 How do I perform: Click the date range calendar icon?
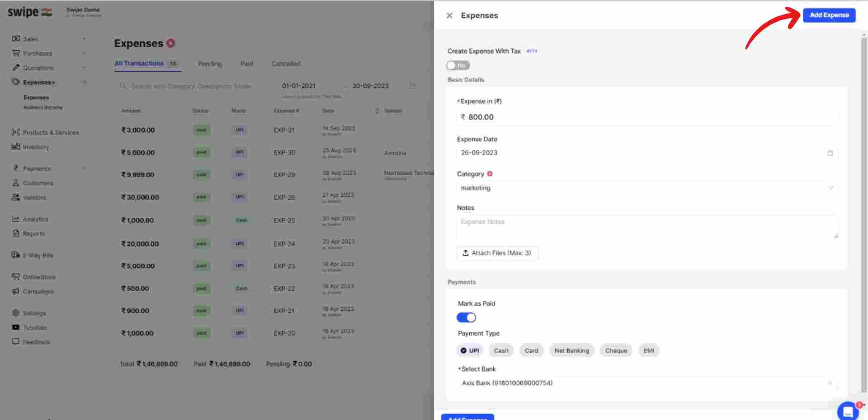coord(412,86)
